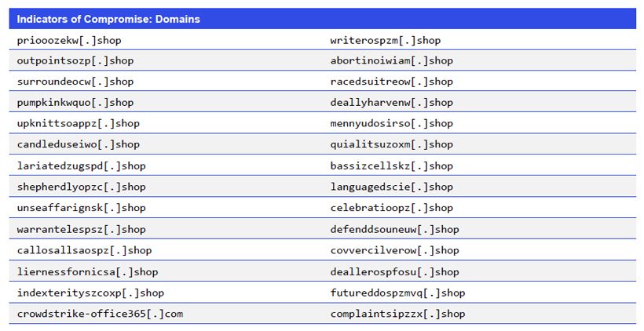Screen dimensions: 644x331
Task: Click the 'Indicators of Compromise: Domains' table header
Action: pyautogui.click(x=108, y=19)
